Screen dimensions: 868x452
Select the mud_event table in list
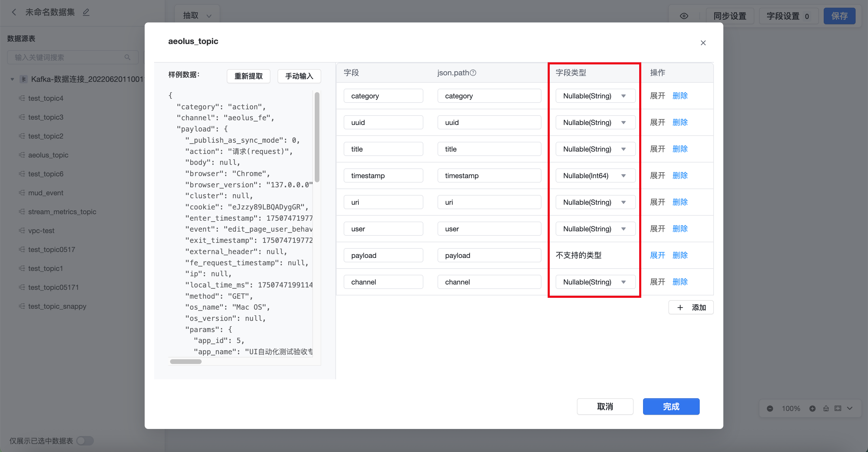45,193
